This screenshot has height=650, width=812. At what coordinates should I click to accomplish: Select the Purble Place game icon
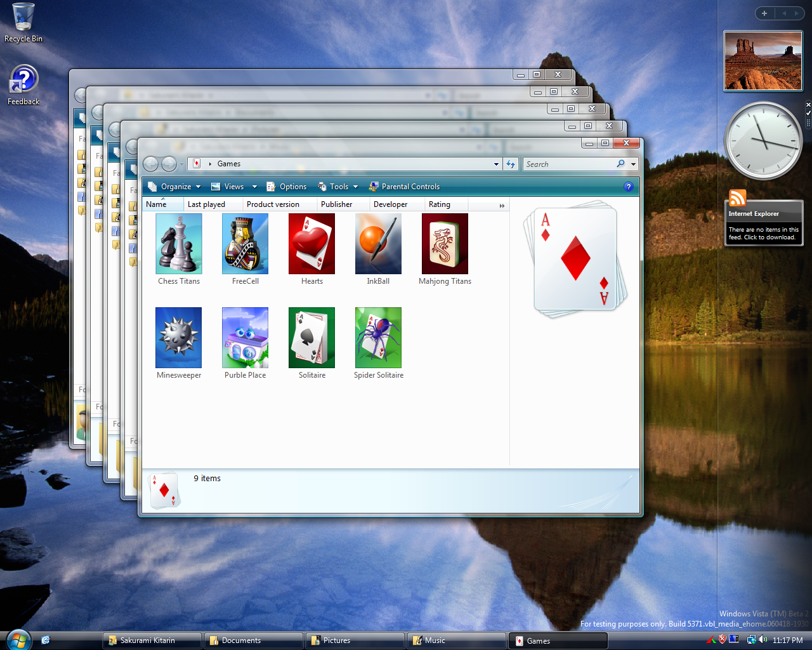pyautogui.click(x=245, y=338)
